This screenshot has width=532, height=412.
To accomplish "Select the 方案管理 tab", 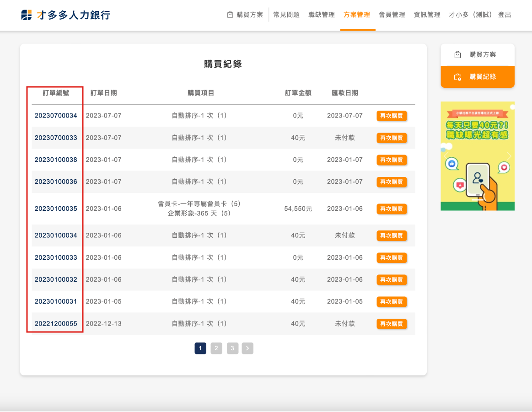I will pos(357,15).
